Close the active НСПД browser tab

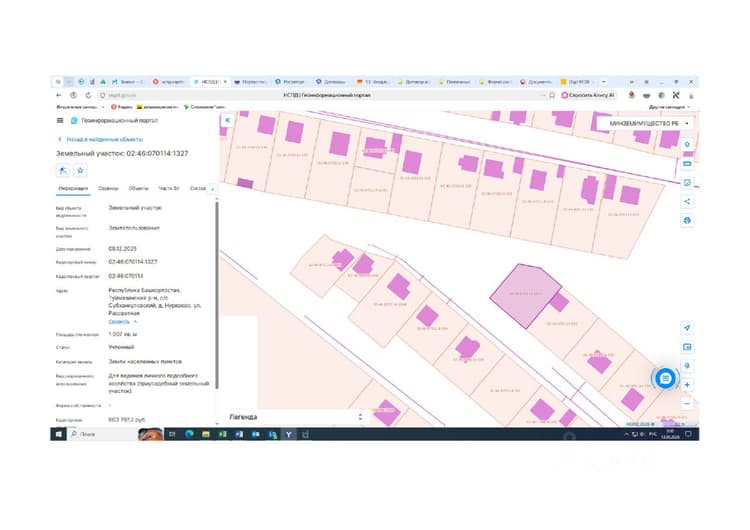pos(225,82)
